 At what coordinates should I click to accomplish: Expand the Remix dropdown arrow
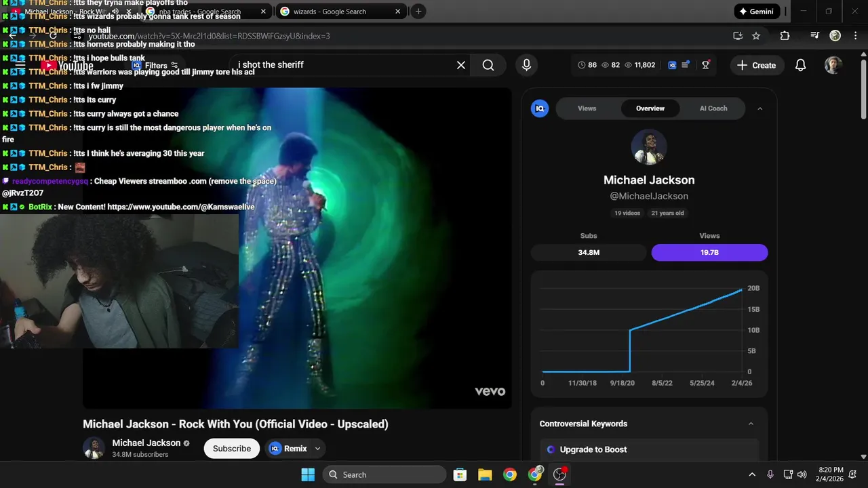(x=317, y=449)
